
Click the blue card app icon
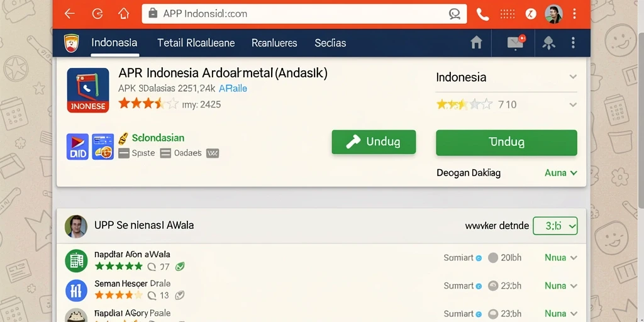click(x=103, y=147)
